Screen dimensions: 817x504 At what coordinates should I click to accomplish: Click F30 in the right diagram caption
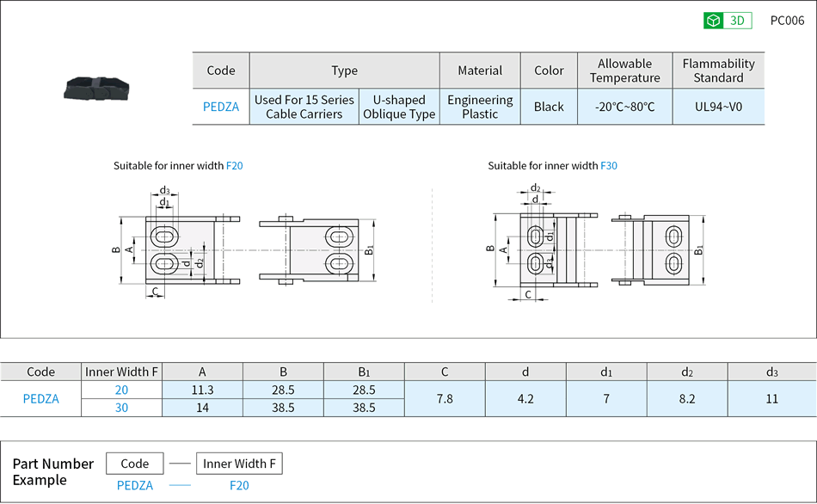(x=608, y=165)
